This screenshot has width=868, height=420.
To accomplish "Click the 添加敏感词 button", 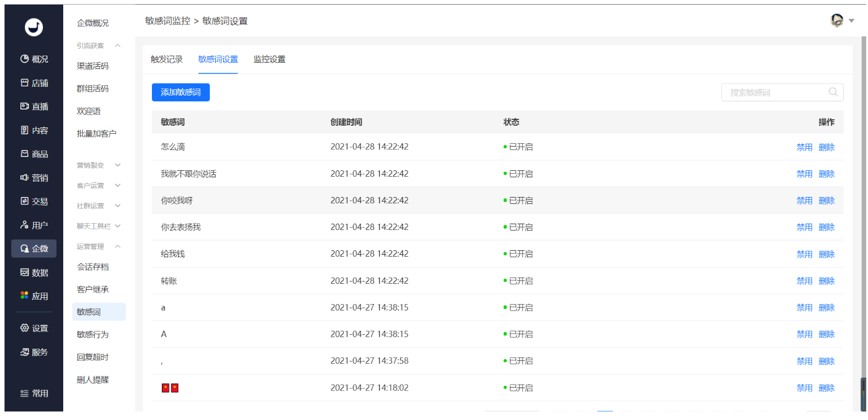I will pyautogui.click(x=181, y=92).
